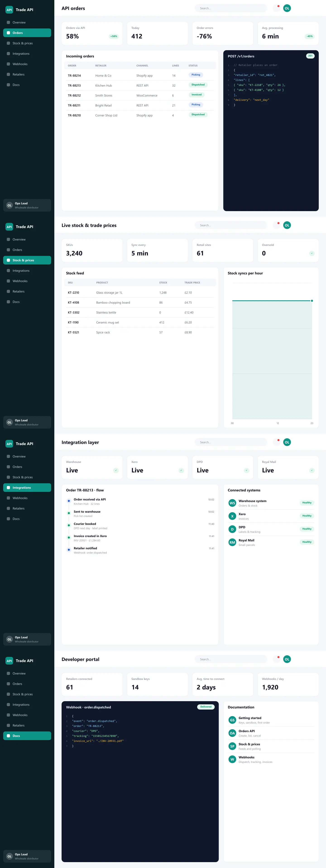Screen dimensions: 326x868
Task: Open notifications bell in the Developer portal header
Action: [x=276, y=659]
